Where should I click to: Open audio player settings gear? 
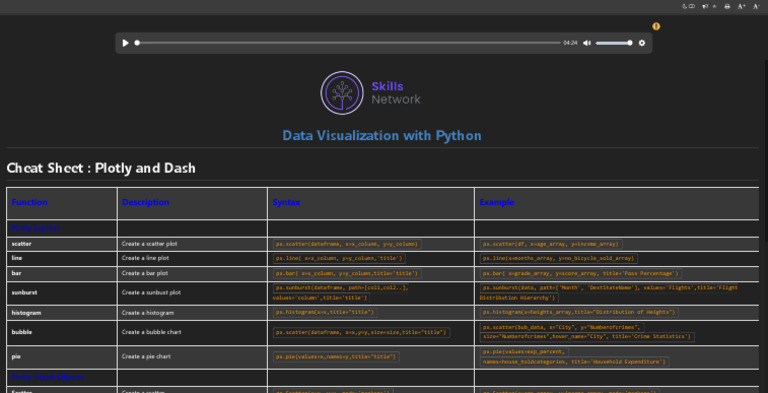[642, 43]
